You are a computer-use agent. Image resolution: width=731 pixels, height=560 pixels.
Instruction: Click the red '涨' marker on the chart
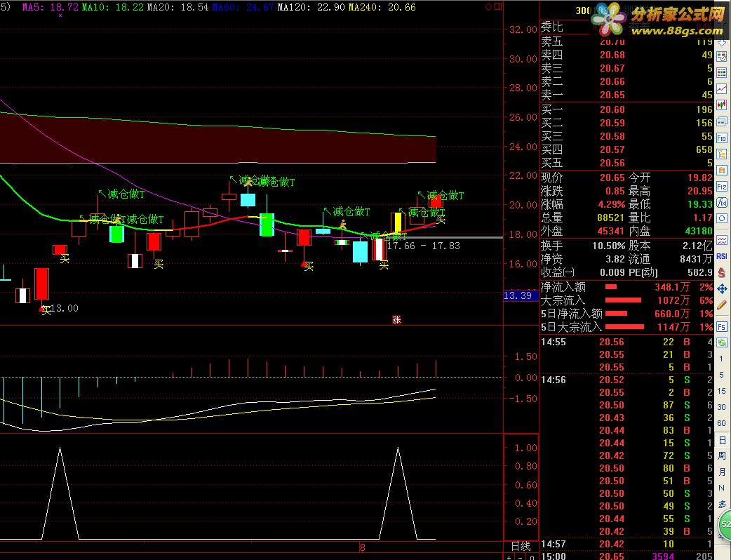pos(396,319)
